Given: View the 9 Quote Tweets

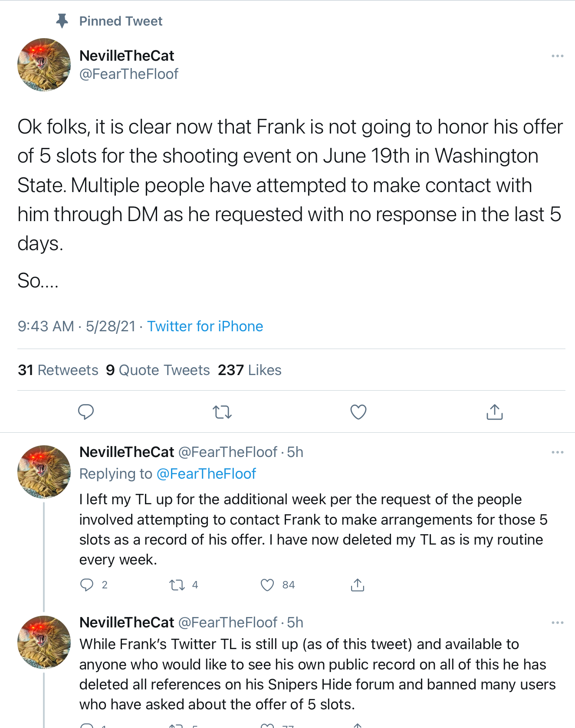Looking at the screenshot, I should tap(158, 370).
